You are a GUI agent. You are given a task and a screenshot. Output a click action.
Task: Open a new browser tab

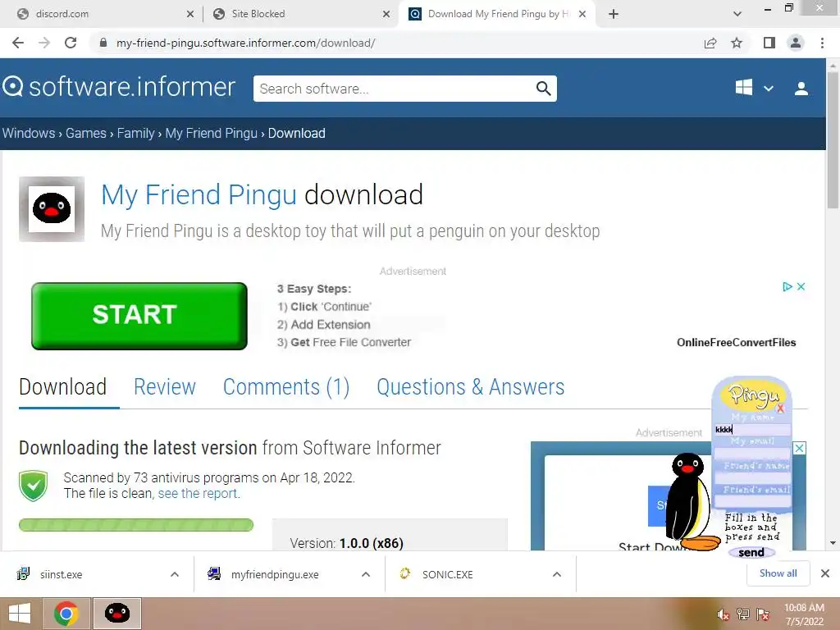click(x=614, y=14)
